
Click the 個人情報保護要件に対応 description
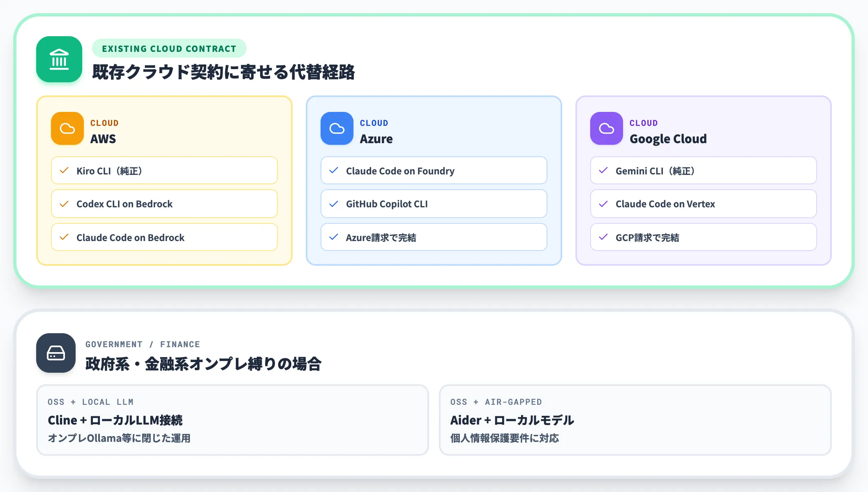click(505, 438)
